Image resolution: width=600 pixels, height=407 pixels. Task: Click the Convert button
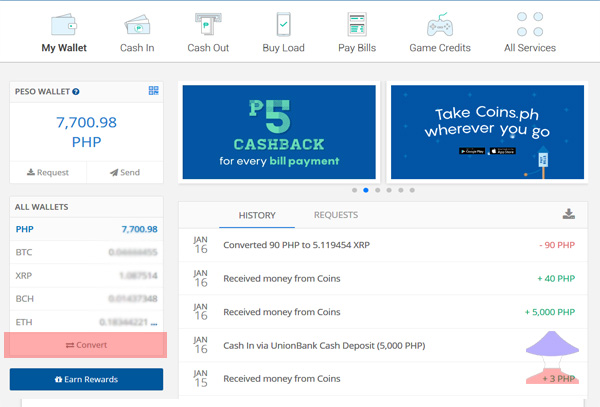(86, 345)
